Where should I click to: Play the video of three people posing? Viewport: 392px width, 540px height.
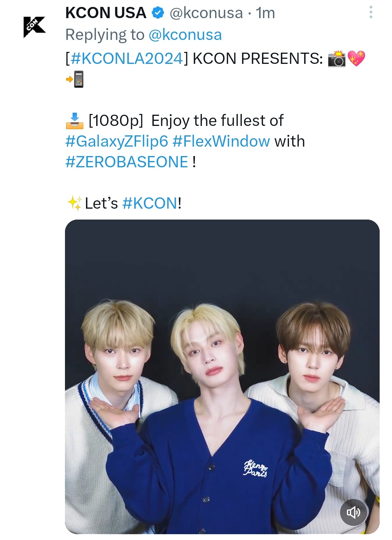tap(222, 377)
